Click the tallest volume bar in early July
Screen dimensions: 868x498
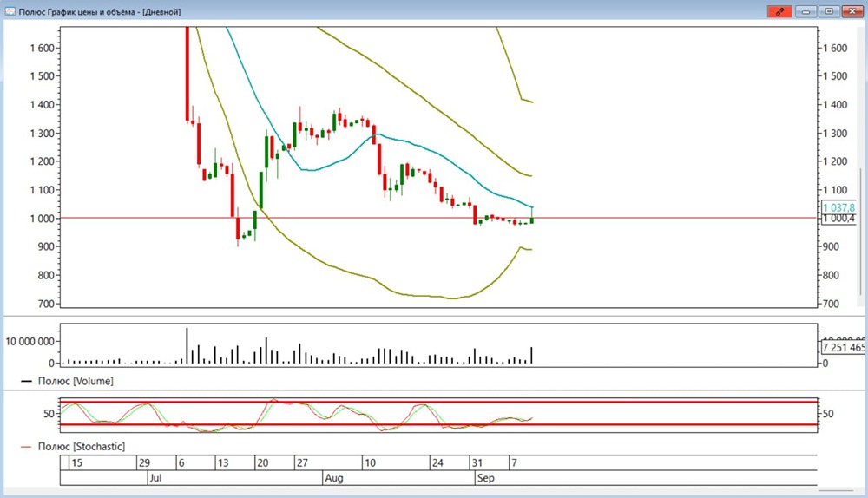pyautogui.click(x=187, y=346)
